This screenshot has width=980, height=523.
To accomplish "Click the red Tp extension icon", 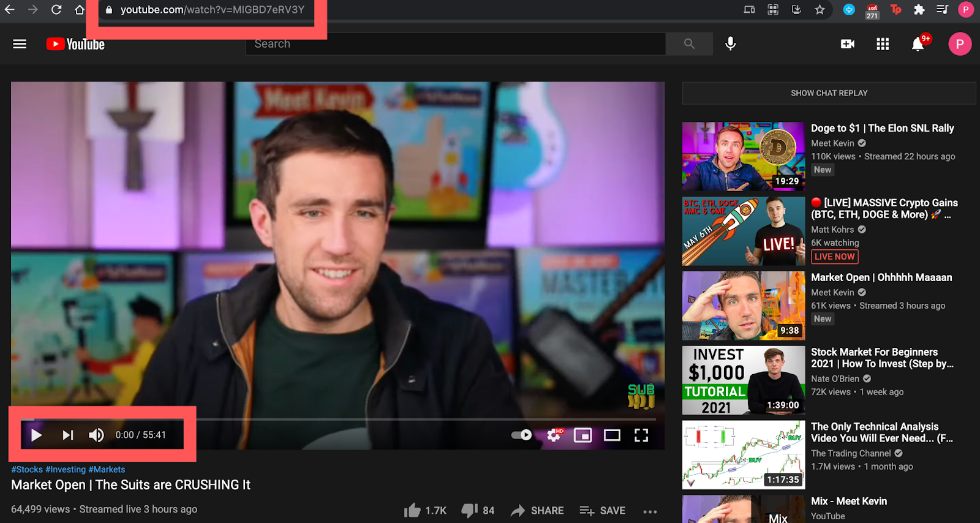I will [x=895, y=10].
